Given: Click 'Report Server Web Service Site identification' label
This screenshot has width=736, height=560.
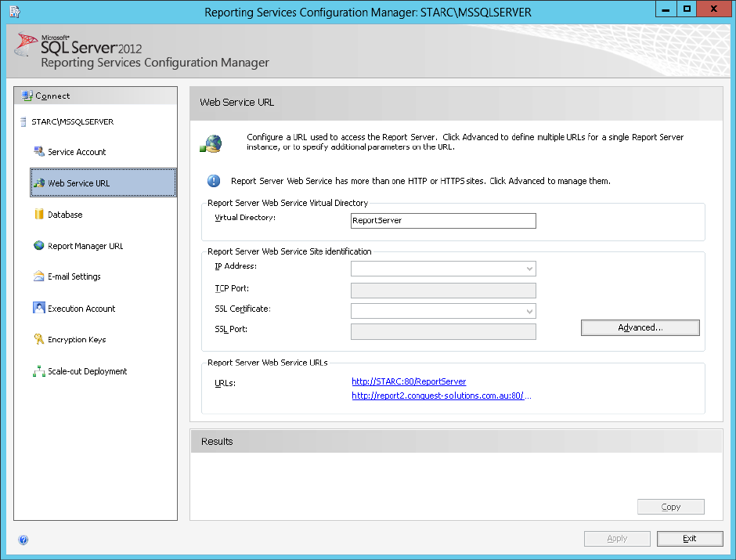Looking at the screenshot, I should pos(289,251).
